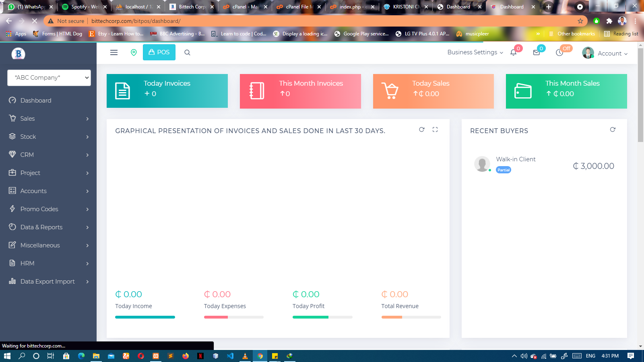Open the Walk-in Client buyer entry
644x362 pixels.
click(x=516, y=159)
